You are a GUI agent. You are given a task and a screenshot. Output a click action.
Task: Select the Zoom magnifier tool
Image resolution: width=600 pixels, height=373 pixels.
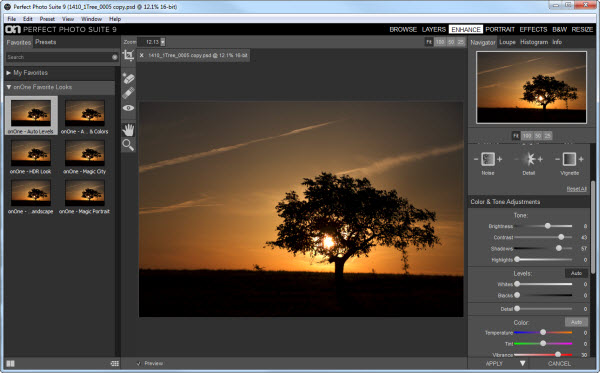point(128,145)
